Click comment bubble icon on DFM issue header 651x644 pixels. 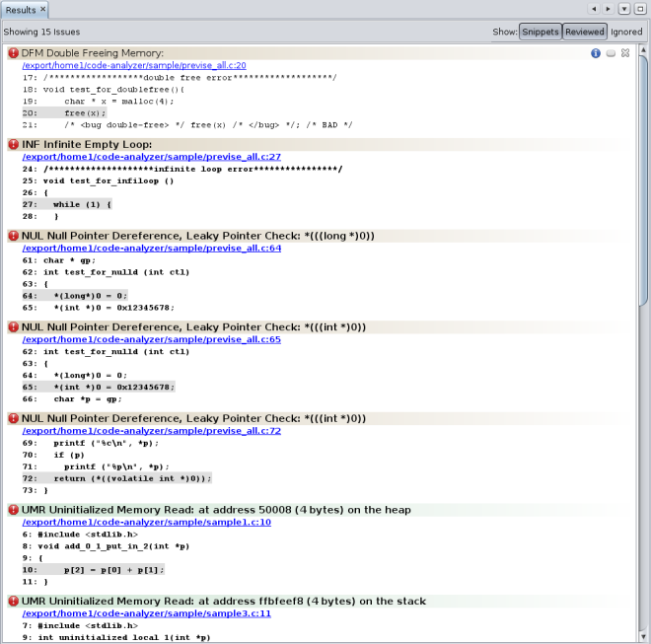tap(611, 53)
